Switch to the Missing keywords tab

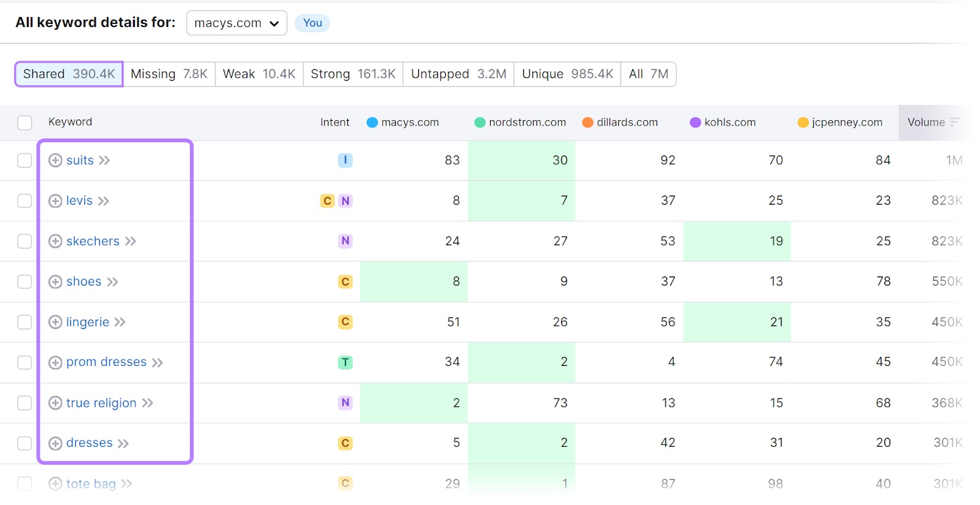169,74
